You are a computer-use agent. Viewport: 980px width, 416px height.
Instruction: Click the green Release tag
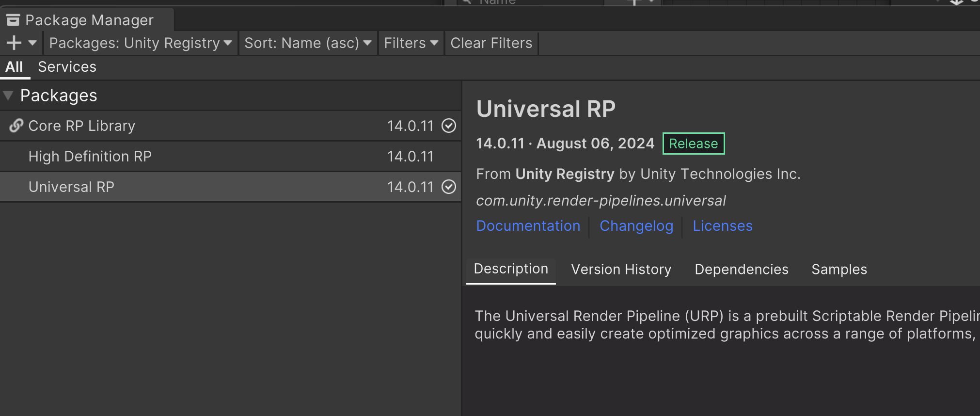pos(694,144)
